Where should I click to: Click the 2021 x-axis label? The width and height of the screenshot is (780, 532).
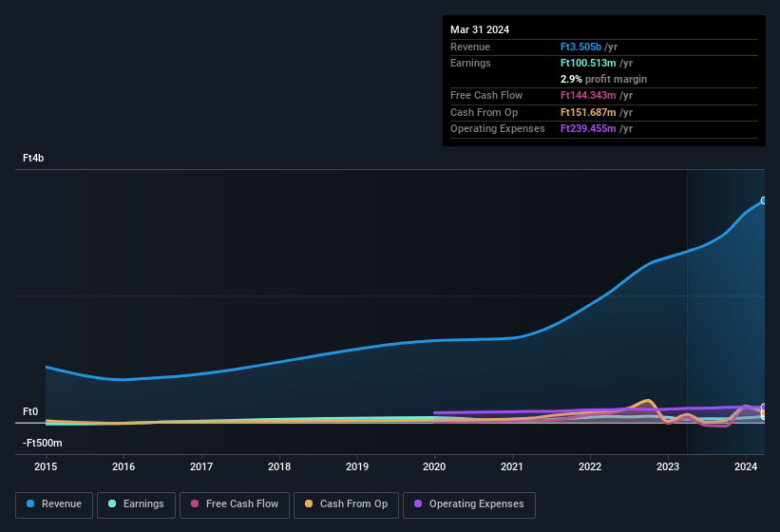click(512, 466)
